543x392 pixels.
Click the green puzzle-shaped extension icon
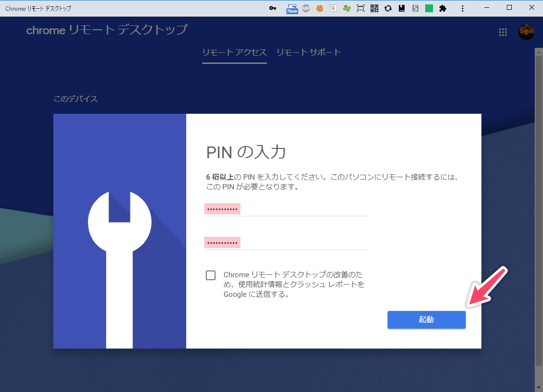tap(347, 8)
